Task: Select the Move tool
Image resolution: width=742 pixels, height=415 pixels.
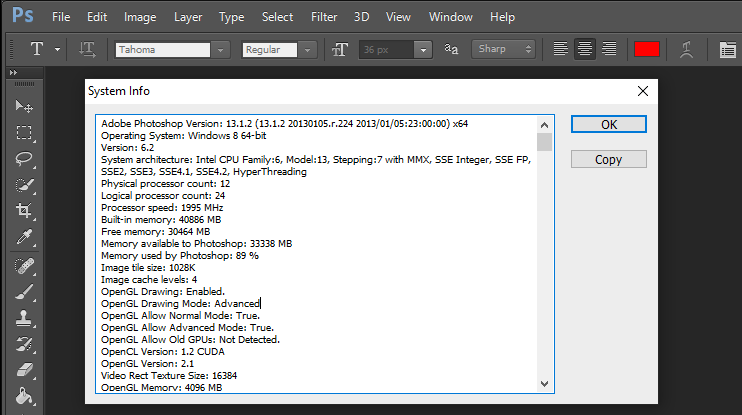Action: [24, 106]
